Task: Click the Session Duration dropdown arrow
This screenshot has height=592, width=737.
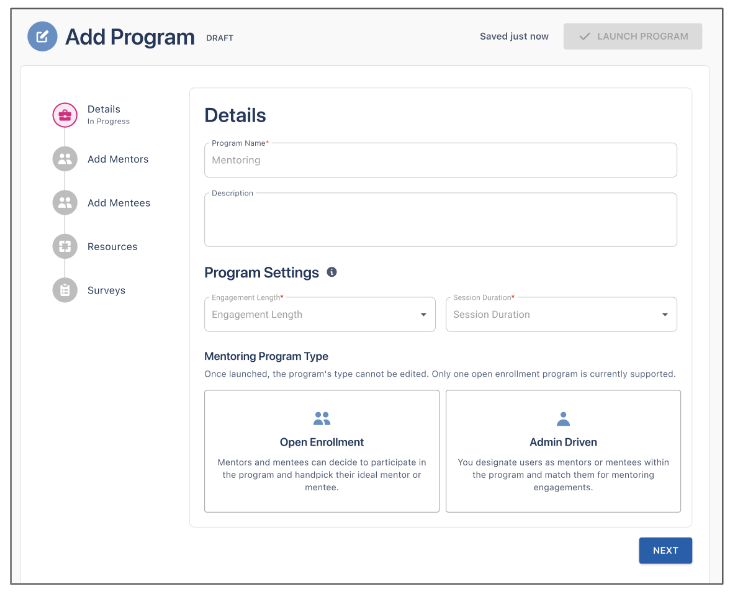Action: click(x=665, y=315)
